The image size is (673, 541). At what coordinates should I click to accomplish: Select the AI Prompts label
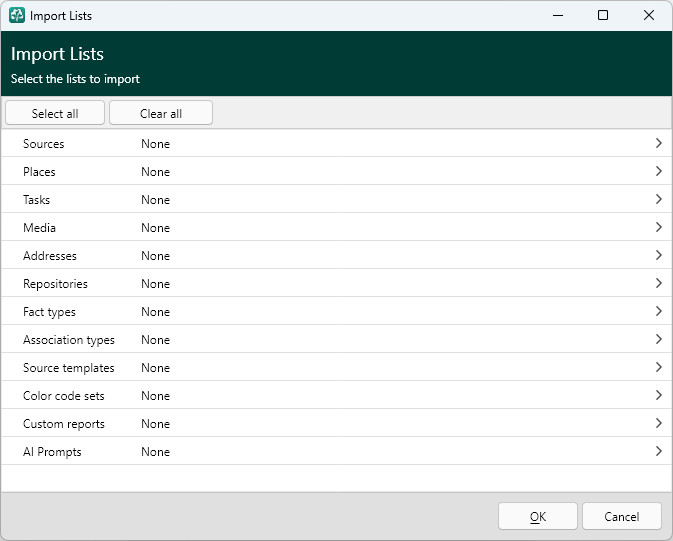click(52, 452)
